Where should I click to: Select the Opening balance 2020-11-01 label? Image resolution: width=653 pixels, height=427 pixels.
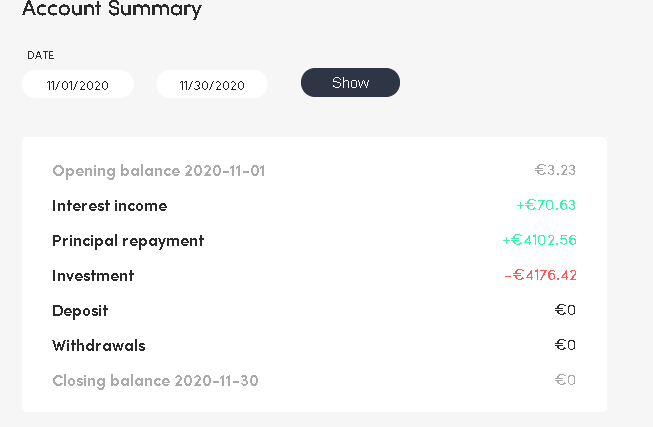[x=158, y=171]
